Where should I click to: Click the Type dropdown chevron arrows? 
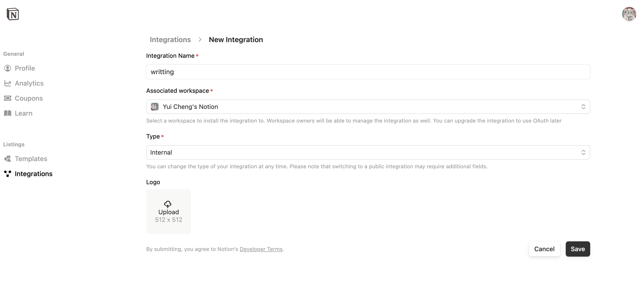(x=583, y=152)
